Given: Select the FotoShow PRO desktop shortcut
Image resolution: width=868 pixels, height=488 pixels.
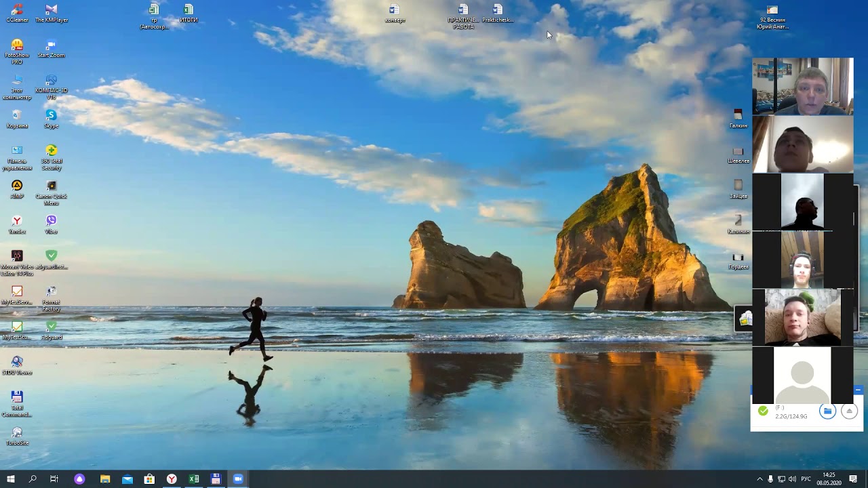Looking at the screenshot, I should tap(18, 52).
